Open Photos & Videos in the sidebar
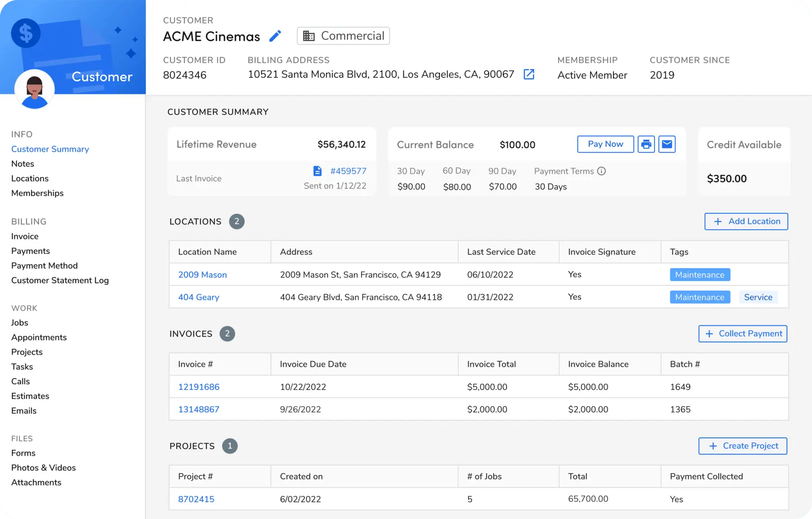This screenshot has height=519, width=812. point(43,468)
